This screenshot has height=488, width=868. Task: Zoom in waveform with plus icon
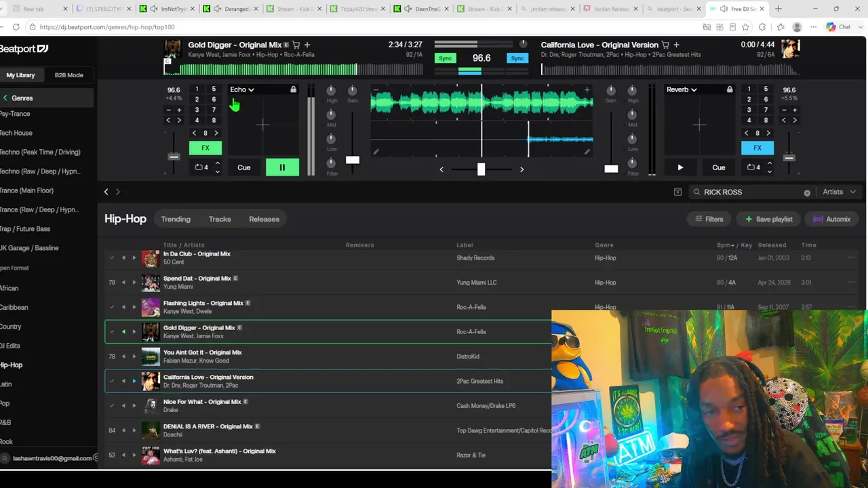(x=587, y=89)
